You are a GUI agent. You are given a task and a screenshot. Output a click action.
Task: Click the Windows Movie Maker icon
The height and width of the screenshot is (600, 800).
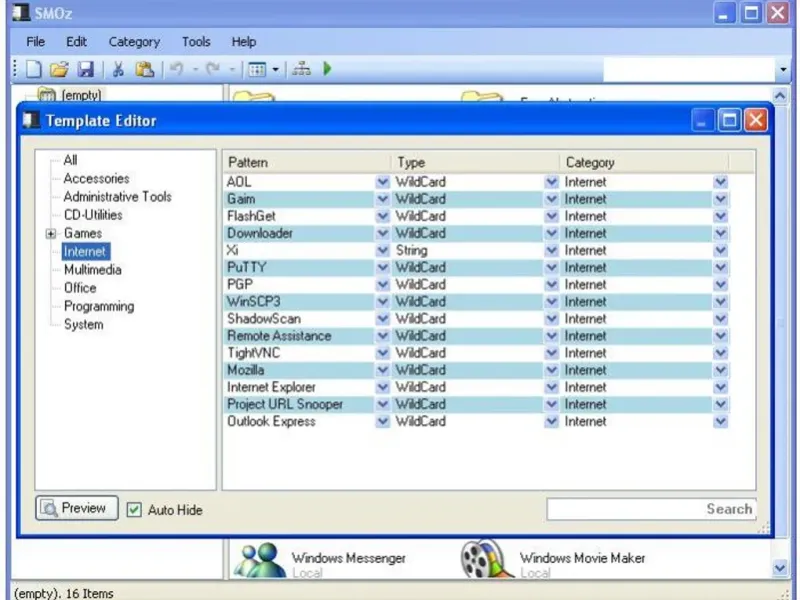click(486, 560)
